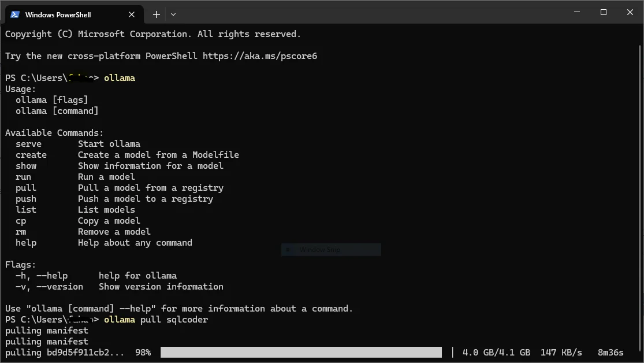Click the PowerShell icon in the tab

click(x=15, y=14)
